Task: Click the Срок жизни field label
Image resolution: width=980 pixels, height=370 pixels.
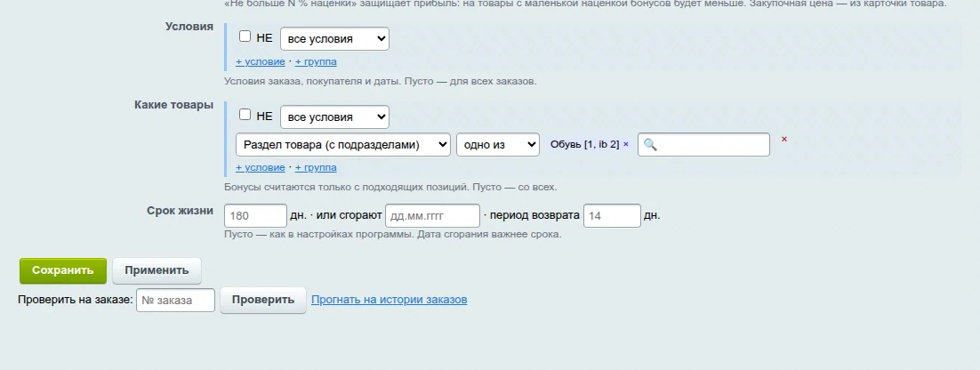Action: pos(180,211)
